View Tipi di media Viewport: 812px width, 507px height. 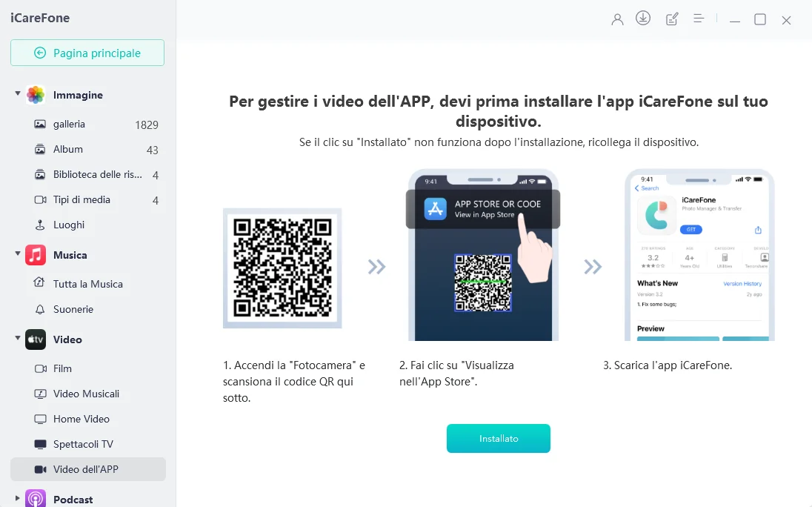[81, 199]
